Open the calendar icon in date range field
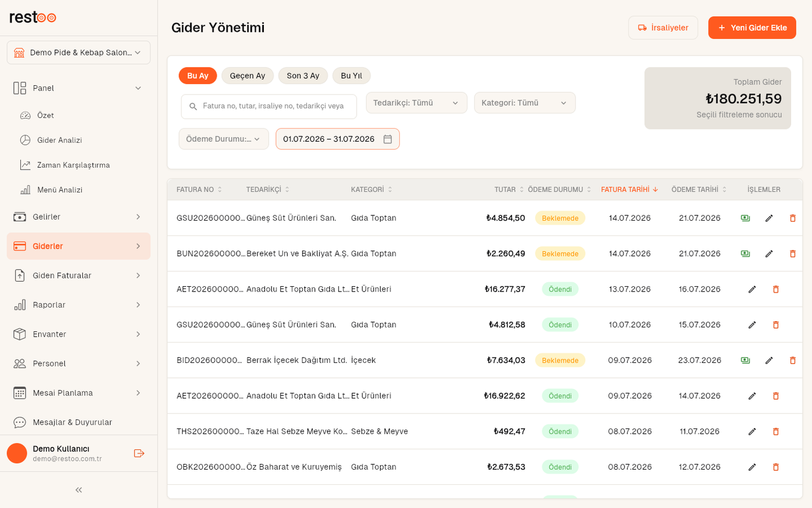The height and width of the screenshot is (508, 812). [x=388, y=139]
